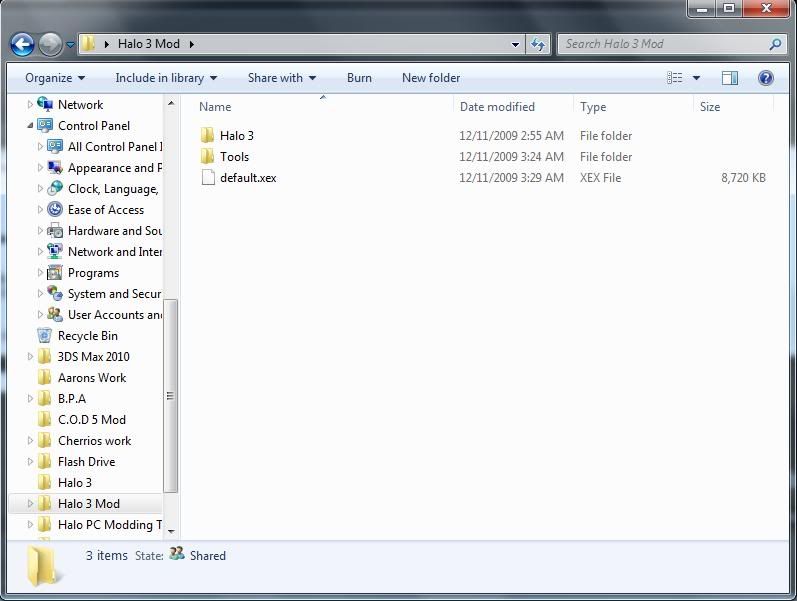Viewport: 797px width, 601px height.
Task: Sort by the Size column header
Action: pyautogui.click(x=710, y=107)
